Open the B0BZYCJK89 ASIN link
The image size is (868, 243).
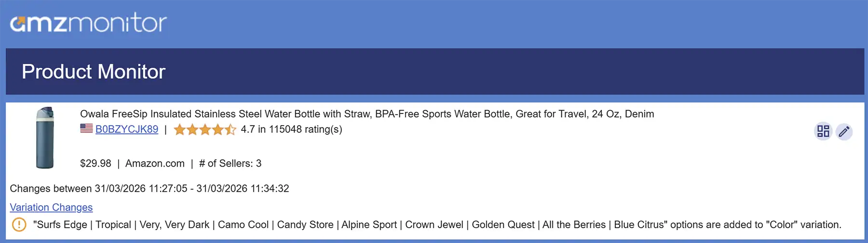tap(127, 129)
